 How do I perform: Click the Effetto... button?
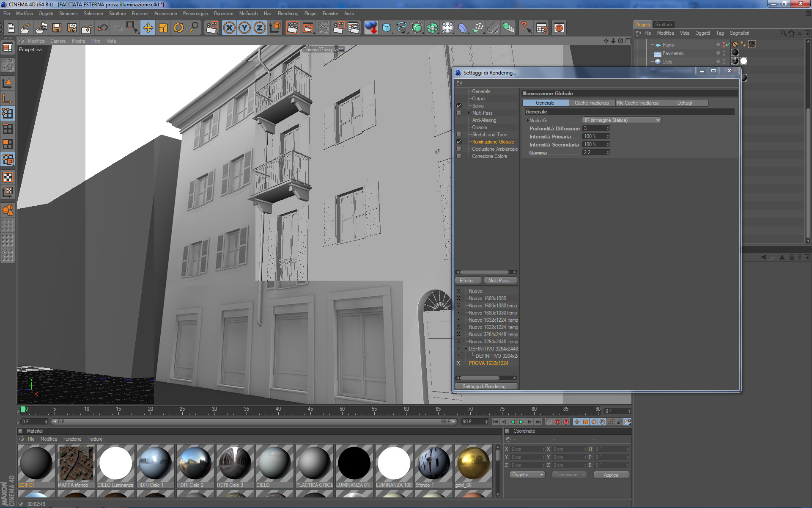[468, 281]
